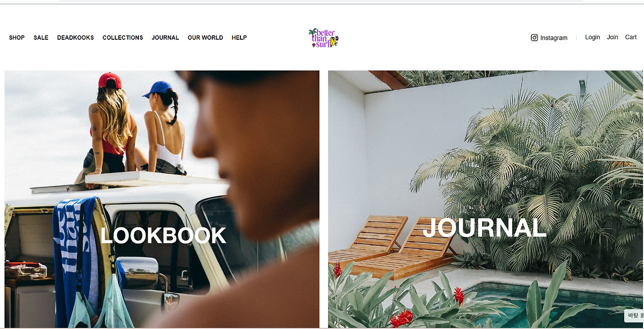This screenshot has width=644, height=329.
Task: Open the LOOKBOOK banner image
Action: click(x=162, y=199)
